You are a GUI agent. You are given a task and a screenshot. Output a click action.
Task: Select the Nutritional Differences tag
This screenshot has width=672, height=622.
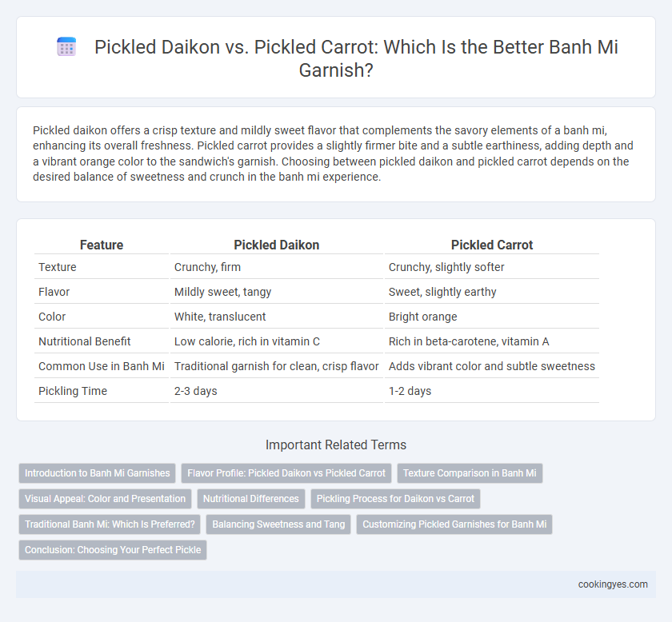250,499
